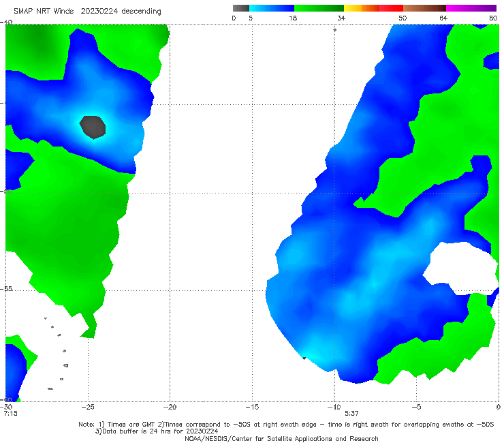The height and width of the screenshot is (443, 504).
Task: Click the 'Data buffer is 24 hrs' note line
Action: [157, 431]
